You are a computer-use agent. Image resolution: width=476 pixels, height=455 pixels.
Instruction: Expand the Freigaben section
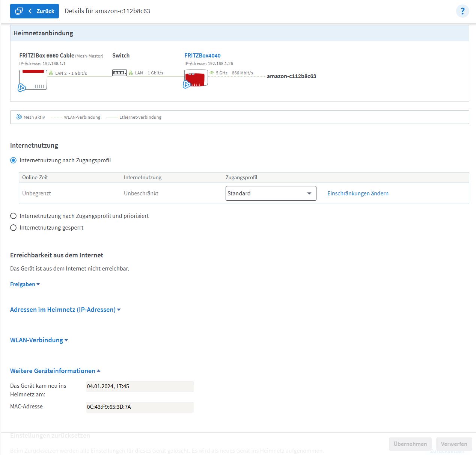click(x=25, y=284)
